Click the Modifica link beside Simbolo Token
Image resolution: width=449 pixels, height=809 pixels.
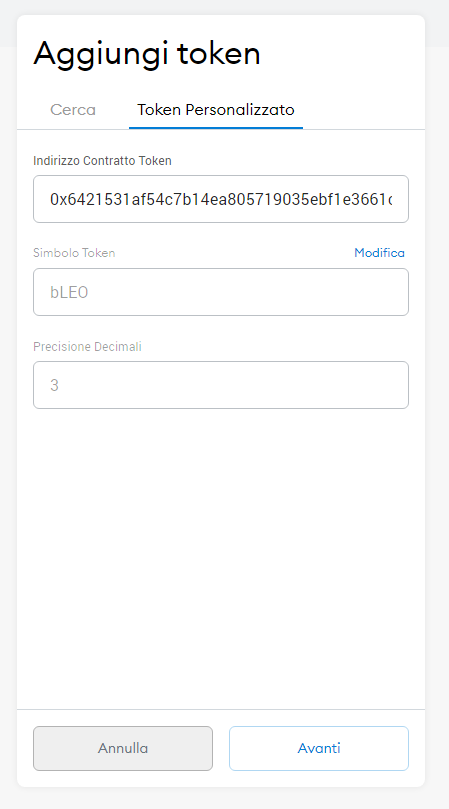[379, 253]
